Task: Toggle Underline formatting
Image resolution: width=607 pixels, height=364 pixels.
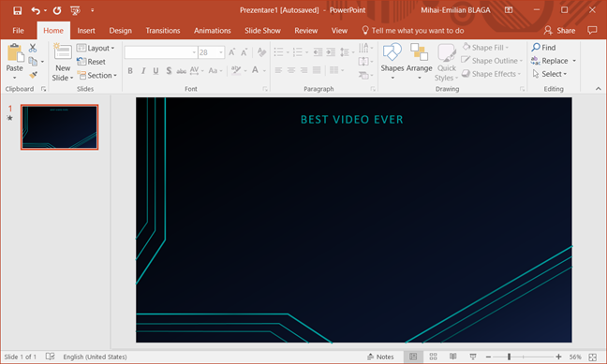Action: [x=155, y=71]
